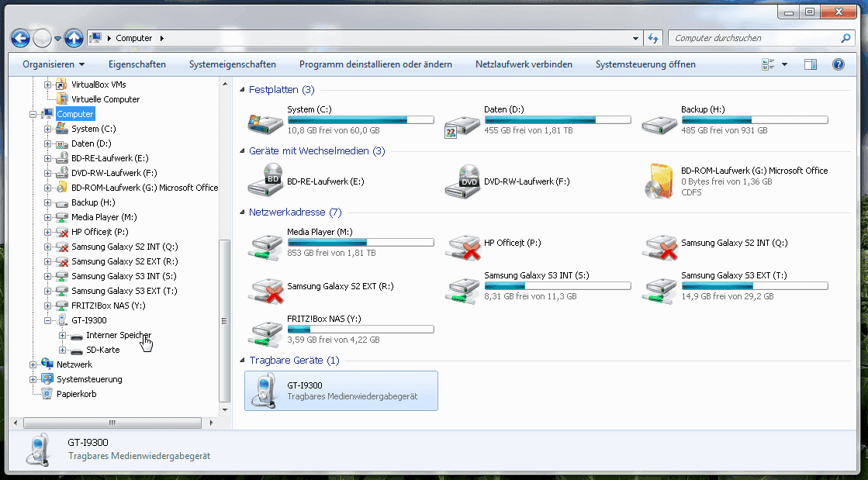Change view using the view mode icon
Image resolution: width=868 pixels, height=480 pixels.
pos(768,64)
